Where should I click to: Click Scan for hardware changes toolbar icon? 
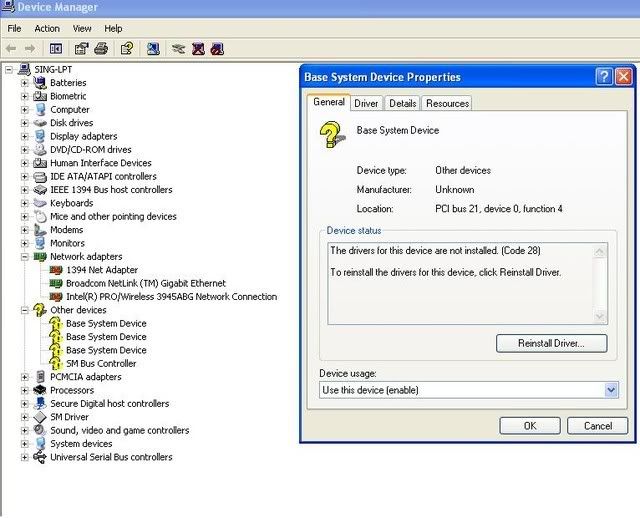pyautogui.click(x=153, y=48)
